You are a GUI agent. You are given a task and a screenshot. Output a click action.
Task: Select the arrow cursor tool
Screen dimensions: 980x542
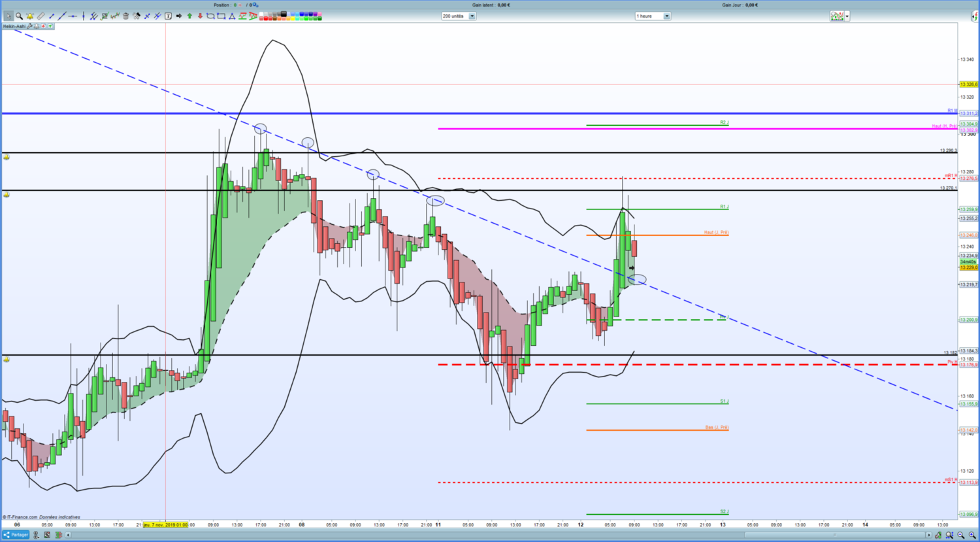[8, 16]
